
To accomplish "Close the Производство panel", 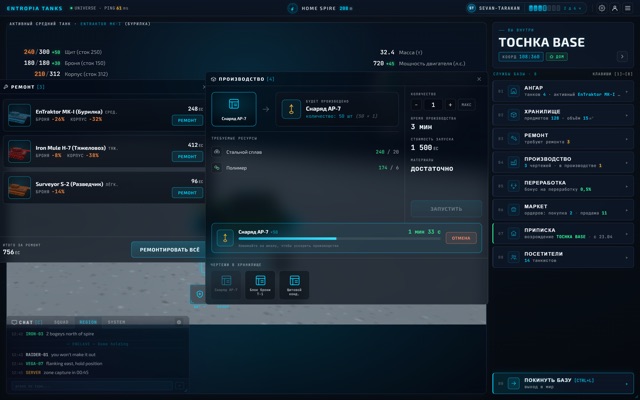I will 479,79.
